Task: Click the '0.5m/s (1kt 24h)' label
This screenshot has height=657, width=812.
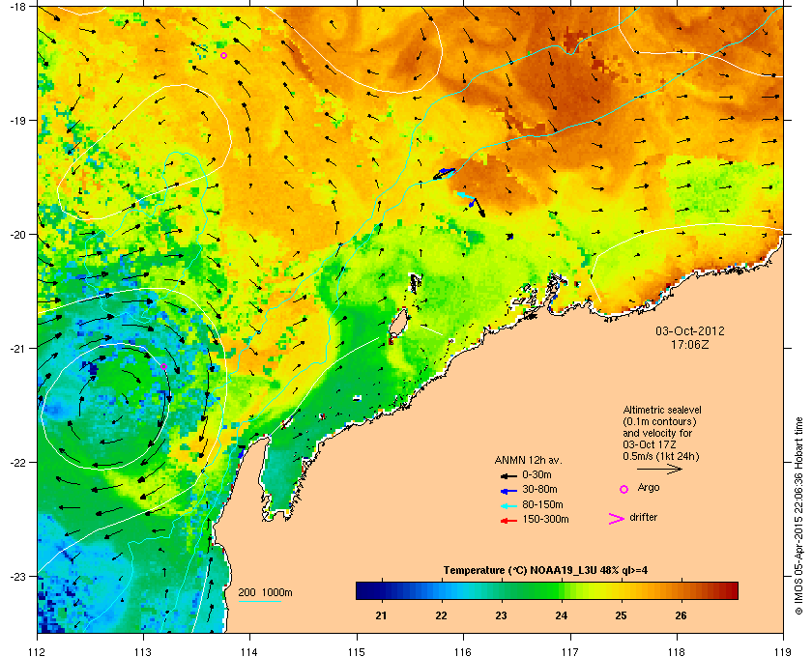Action: [x=661, y=457]
